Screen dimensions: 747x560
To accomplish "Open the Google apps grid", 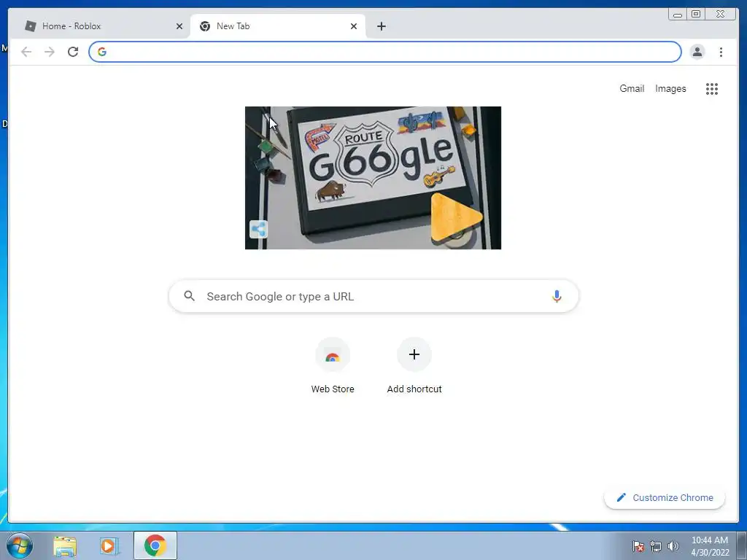I will click(712, 88).
